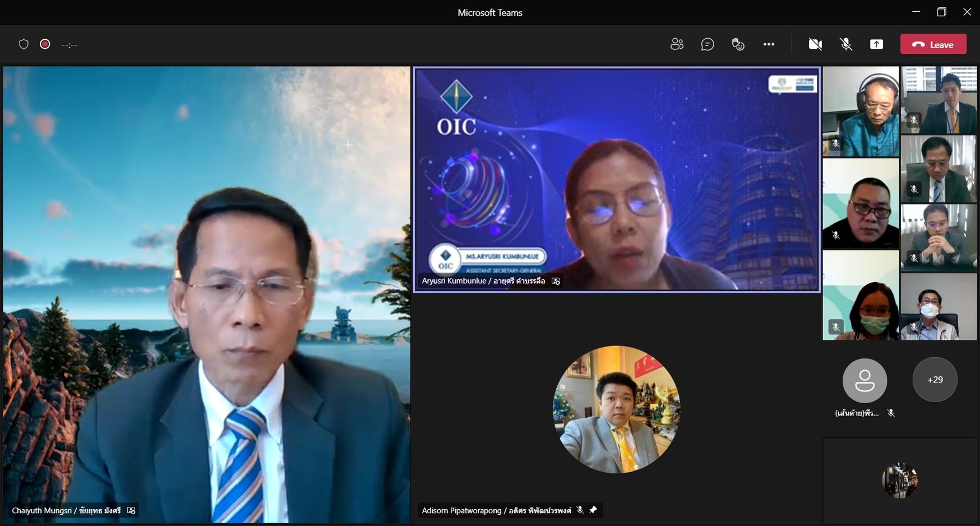Open the More actions ellipsis menu
The image size is (980, 526).
tap(769, 44)
